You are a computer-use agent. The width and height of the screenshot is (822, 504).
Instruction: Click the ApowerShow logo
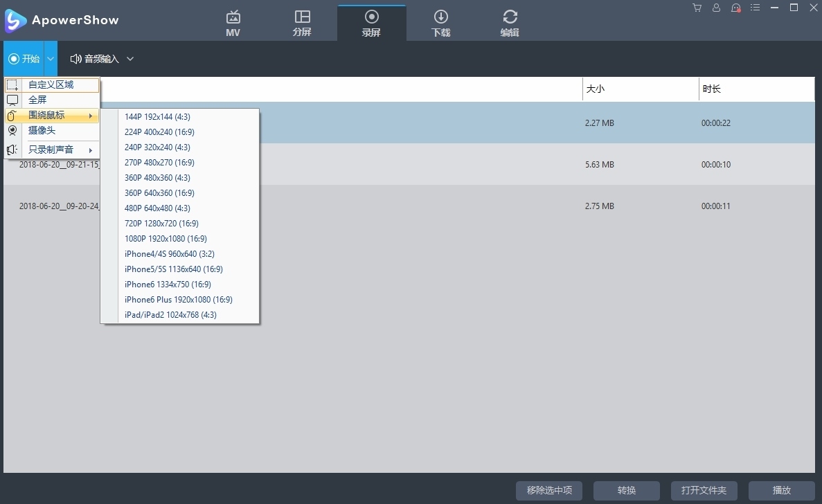(x=15, y=21)
